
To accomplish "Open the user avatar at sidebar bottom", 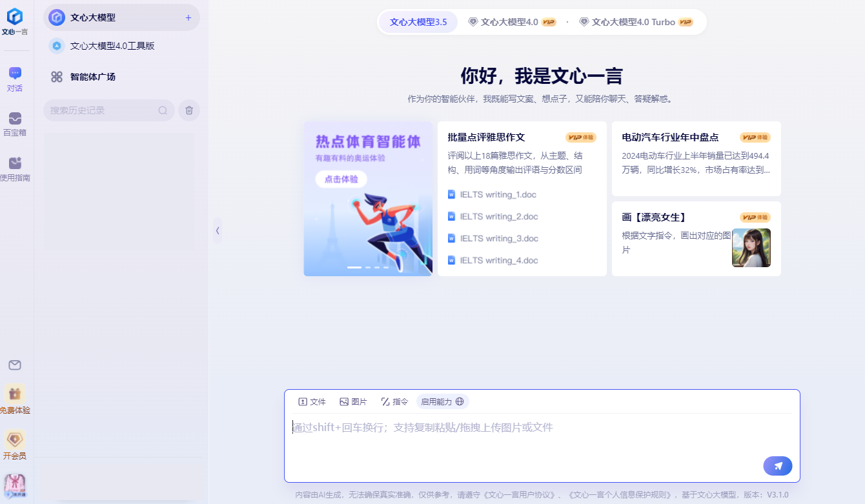I will [x=15, y=485].
